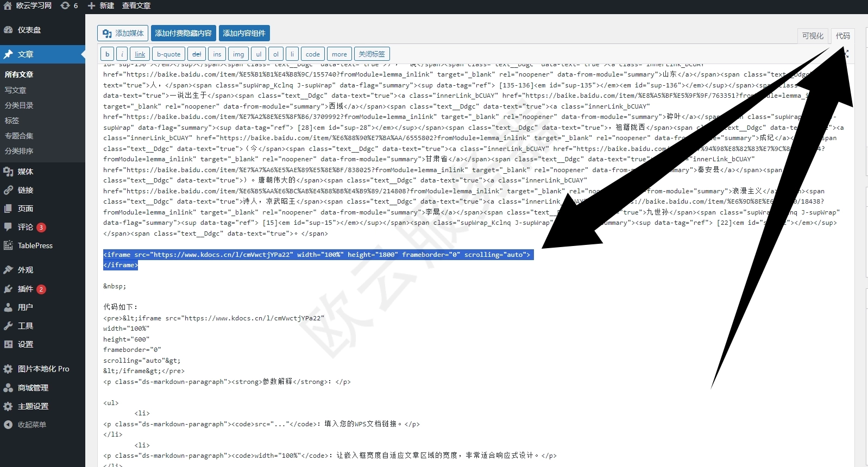868x467 pixels.
Task: Open 外观 appearance menu
Action: click(x=25, y=270)
